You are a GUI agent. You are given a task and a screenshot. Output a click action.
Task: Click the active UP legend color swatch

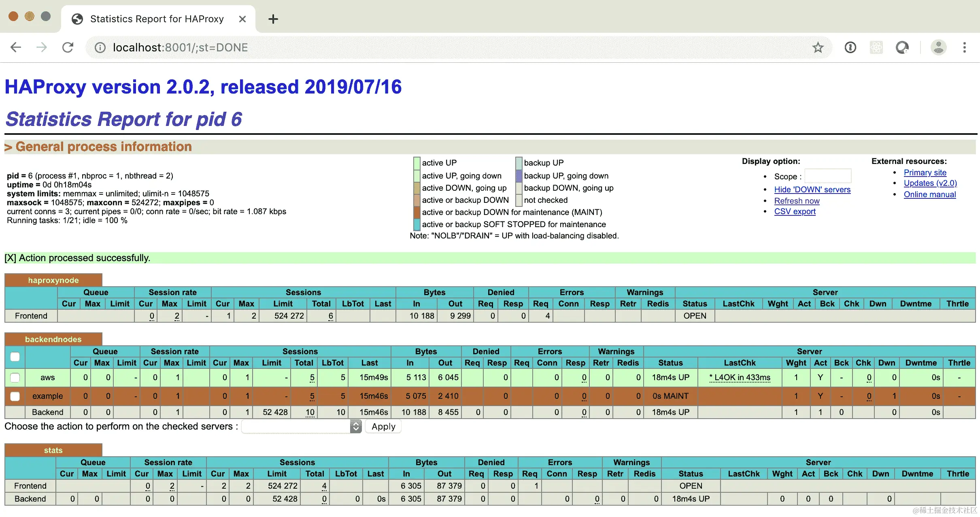point(417,163)
